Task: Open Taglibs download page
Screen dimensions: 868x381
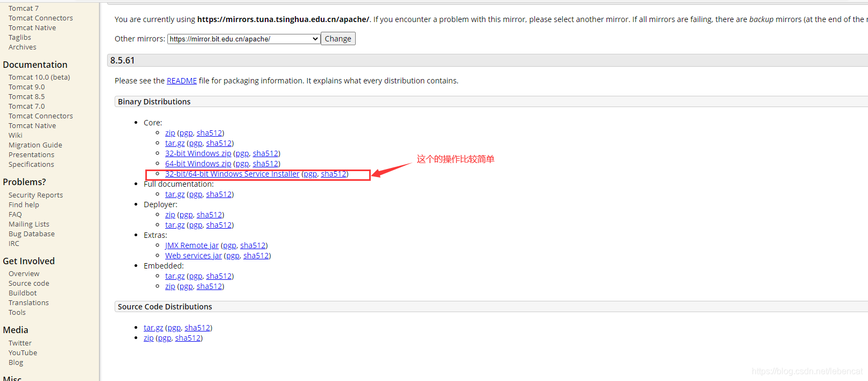Action: [x=20, y=38]
